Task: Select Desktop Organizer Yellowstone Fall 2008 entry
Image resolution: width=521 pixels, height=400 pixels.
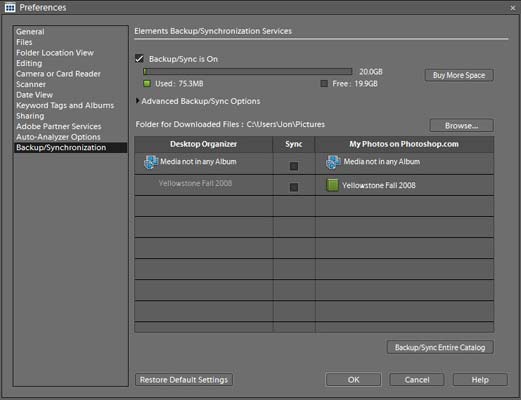Action: click(195, 183)
